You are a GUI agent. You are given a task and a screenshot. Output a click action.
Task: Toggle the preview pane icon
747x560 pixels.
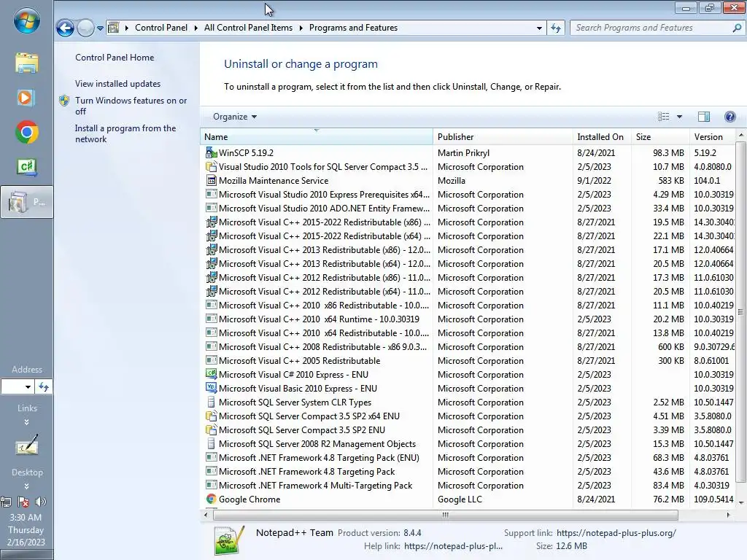pyautogui.click(x=704, y=117)
